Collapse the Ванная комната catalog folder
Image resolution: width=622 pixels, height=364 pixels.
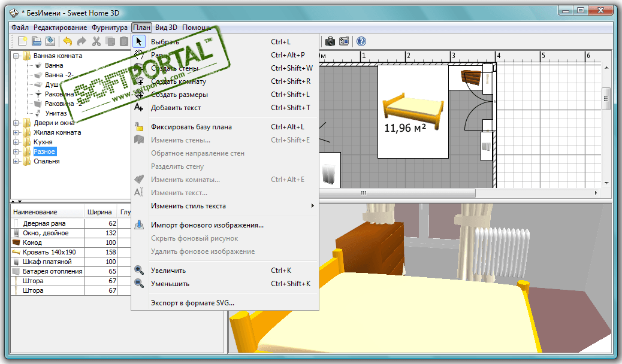pyautogui.click(x=16, y=56)
